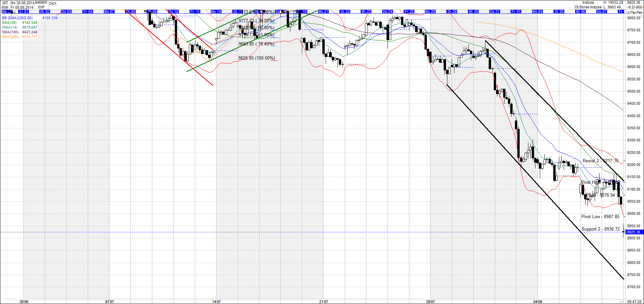Image resolution: width=644 pixels, height=304 pixels.
Task: Click the 9800.00 price axis label
Action: click(x=634, y=18)
